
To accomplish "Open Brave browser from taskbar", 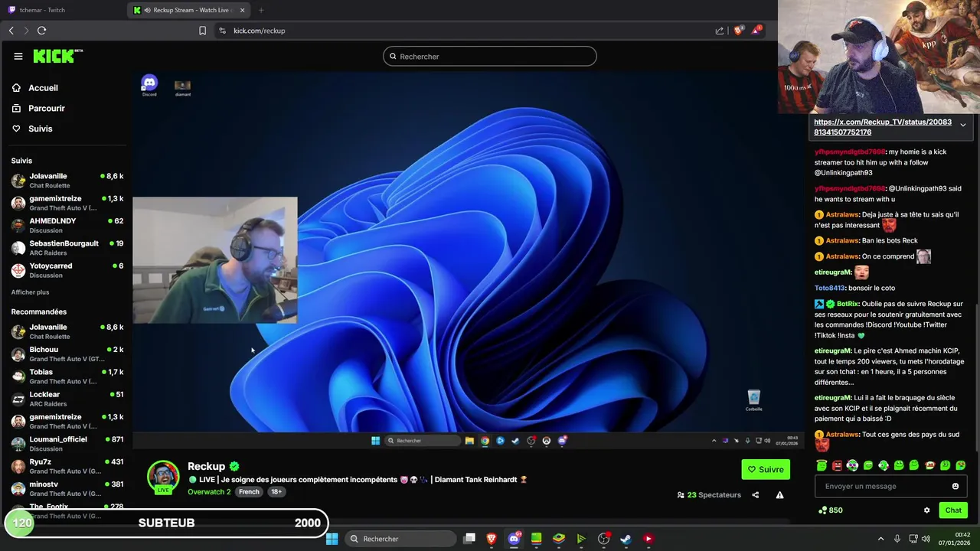I will (492, 539).
